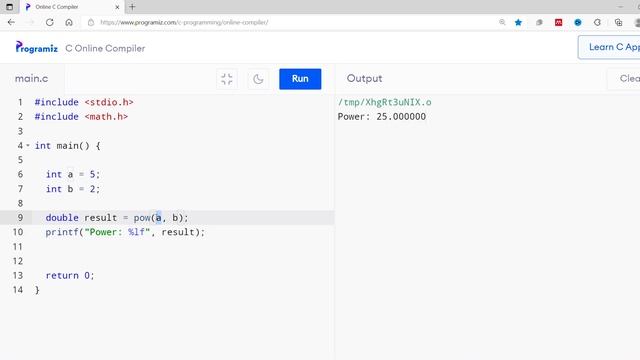Click the Programiz logo

tap(36, 47)
